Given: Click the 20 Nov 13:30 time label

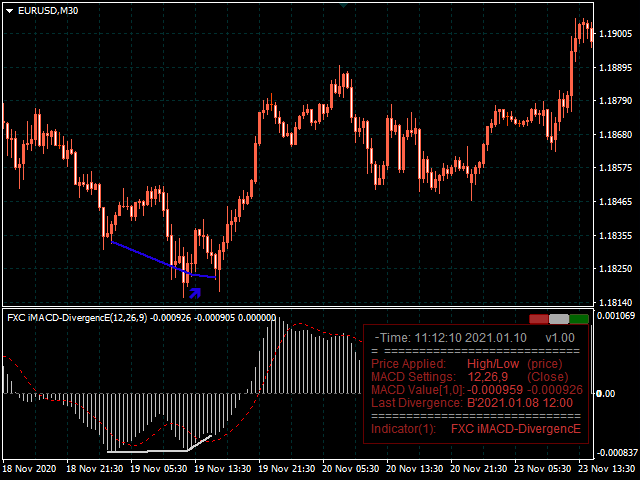Looking at the screenshot, I should tap(414, 469).
